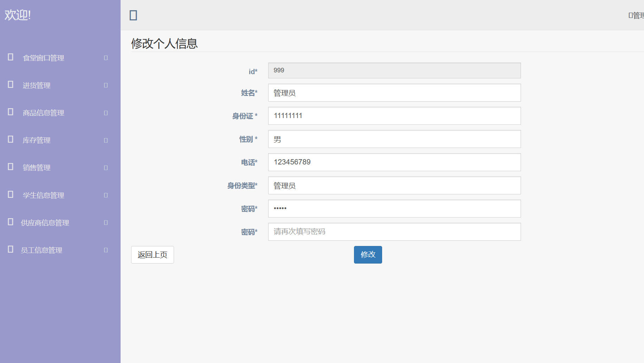The width and height of the screenshot is (644, 363).
Task: Click the confirm password field 请再次填写密码
Action: (x=394, y=232)
